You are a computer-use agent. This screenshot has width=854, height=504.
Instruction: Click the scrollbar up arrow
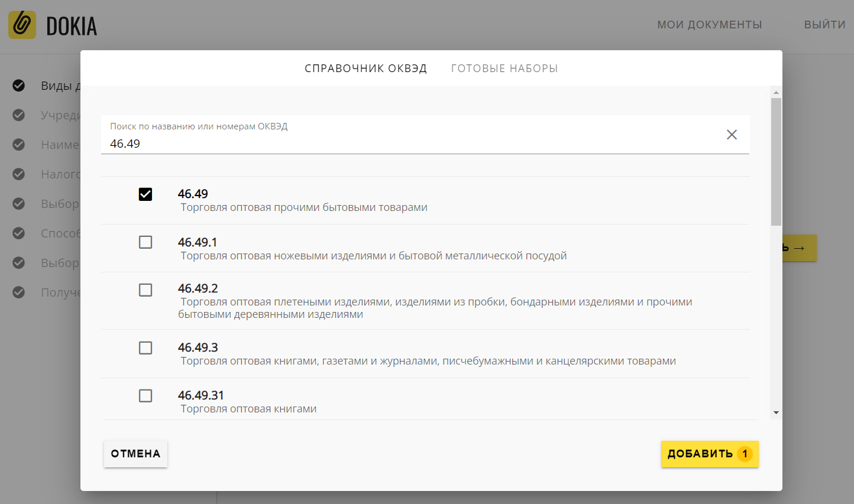click(776, 93)
